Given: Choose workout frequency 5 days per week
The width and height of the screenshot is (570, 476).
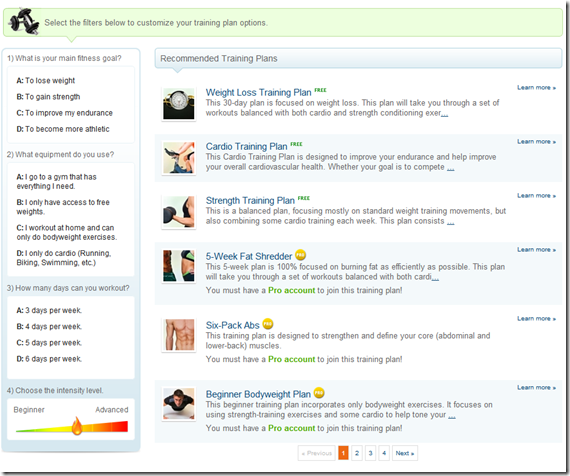Looking at the screenshot, I should click(49, 343).
